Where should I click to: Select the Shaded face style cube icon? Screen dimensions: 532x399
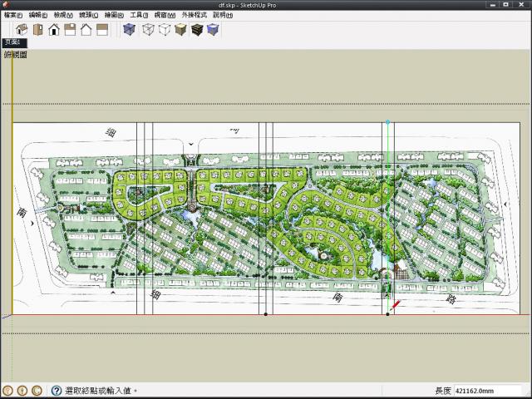point(180,30)
